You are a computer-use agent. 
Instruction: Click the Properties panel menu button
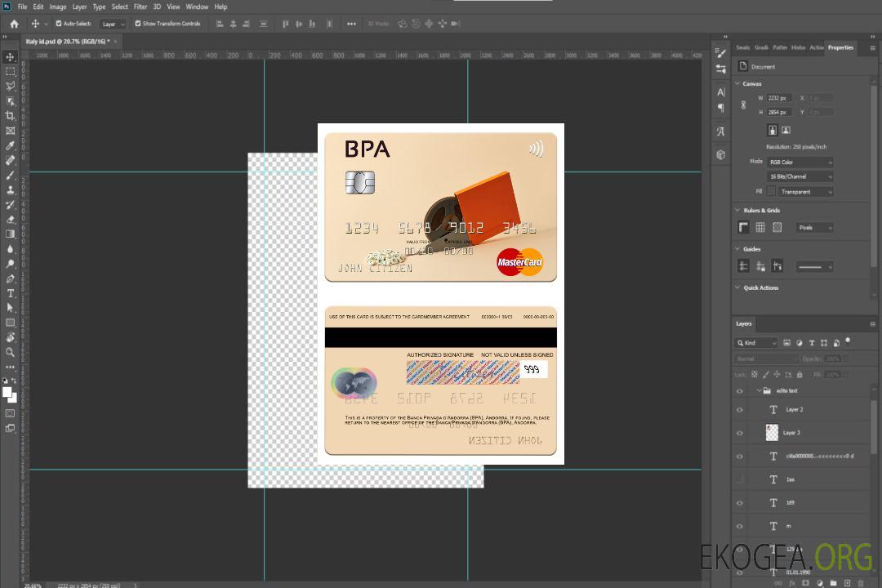coord(872,48)
